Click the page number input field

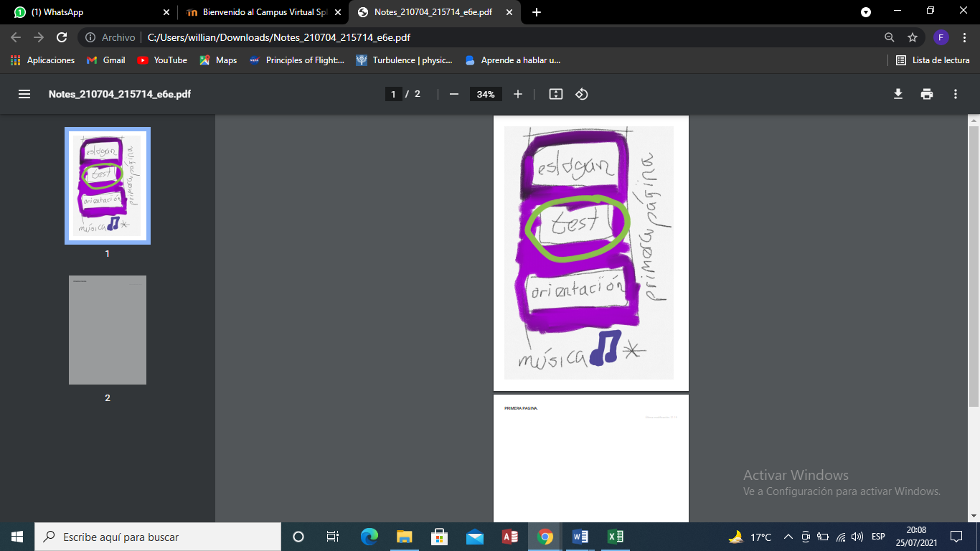click(x=393, y=94)
